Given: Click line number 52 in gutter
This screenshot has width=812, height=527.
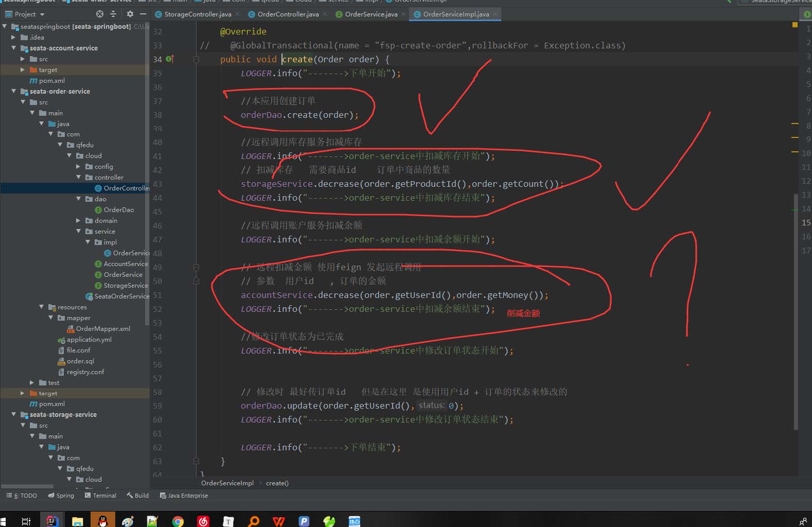Looking at the screenshot, I should coord(157,309).
